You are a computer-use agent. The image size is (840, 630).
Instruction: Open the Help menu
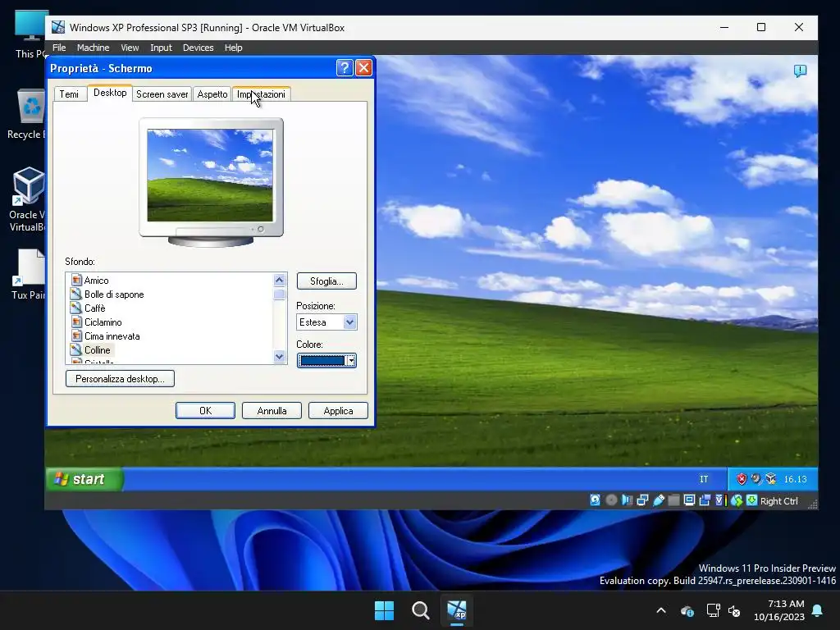tap(233, 48)
